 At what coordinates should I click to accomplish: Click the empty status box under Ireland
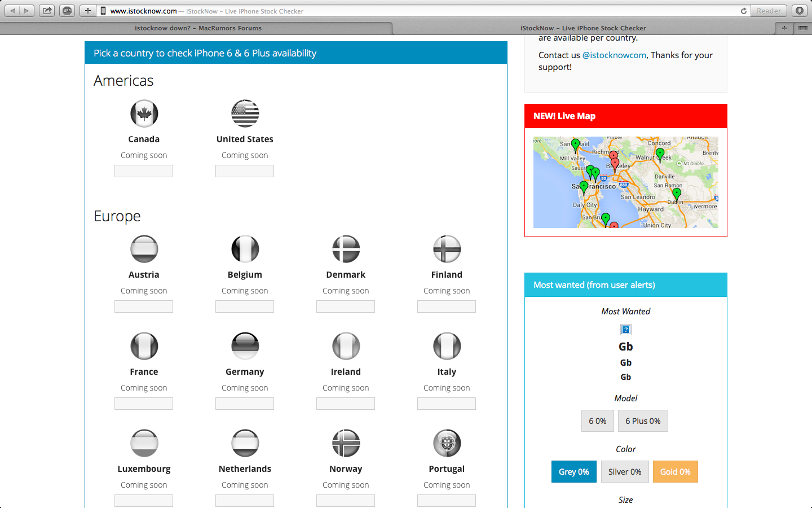point(346,404)
